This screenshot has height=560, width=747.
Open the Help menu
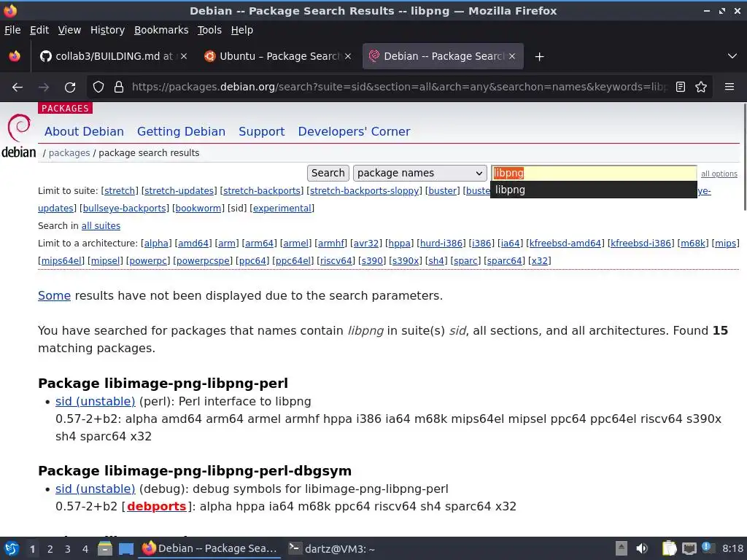click(242, 30)
